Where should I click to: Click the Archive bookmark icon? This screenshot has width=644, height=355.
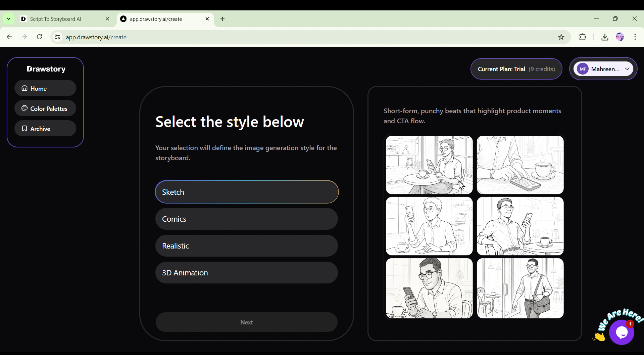coord(24,128)
